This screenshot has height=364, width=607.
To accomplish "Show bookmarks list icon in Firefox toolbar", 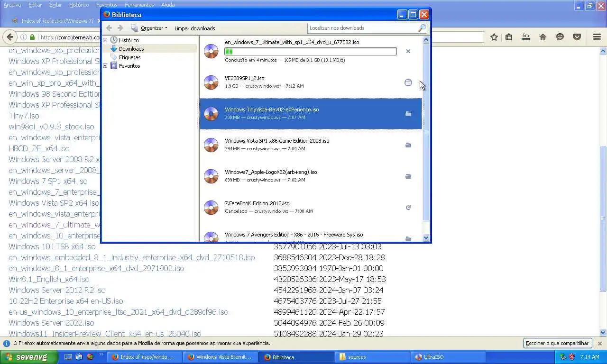I will click(509, 37).
